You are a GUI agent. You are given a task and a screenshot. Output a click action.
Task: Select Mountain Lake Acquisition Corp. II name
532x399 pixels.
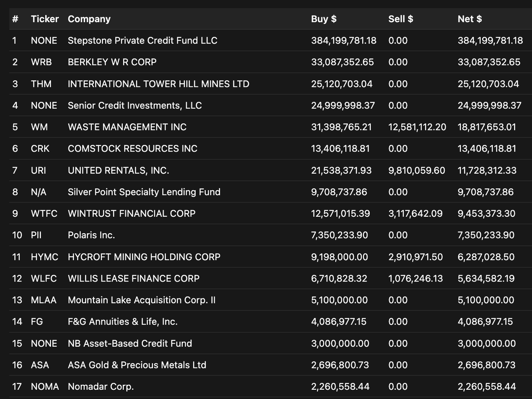click(142, 300)
